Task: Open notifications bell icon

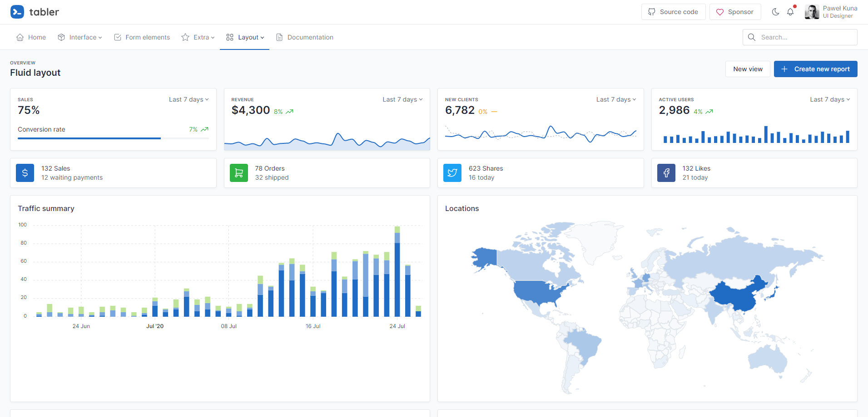Action: coord(790,12)
